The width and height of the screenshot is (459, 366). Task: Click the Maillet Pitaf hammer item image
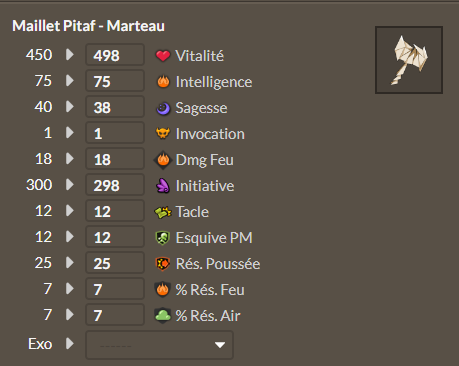[409, 60]
